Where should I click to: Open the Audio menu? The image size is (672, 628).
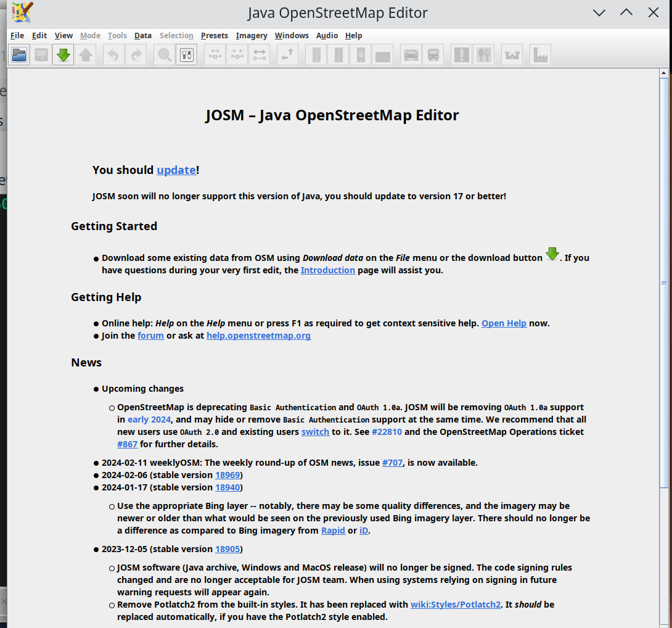pos(327,36)
